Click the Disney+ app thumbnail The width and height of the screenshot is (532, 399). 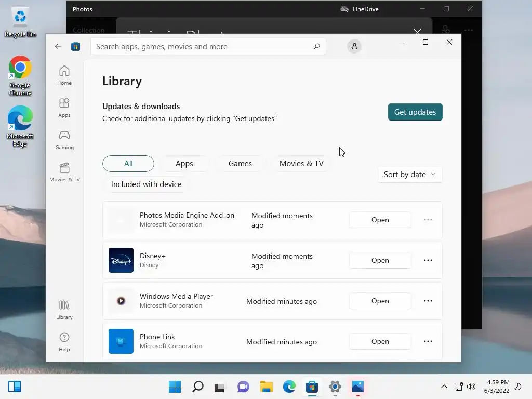121,260
